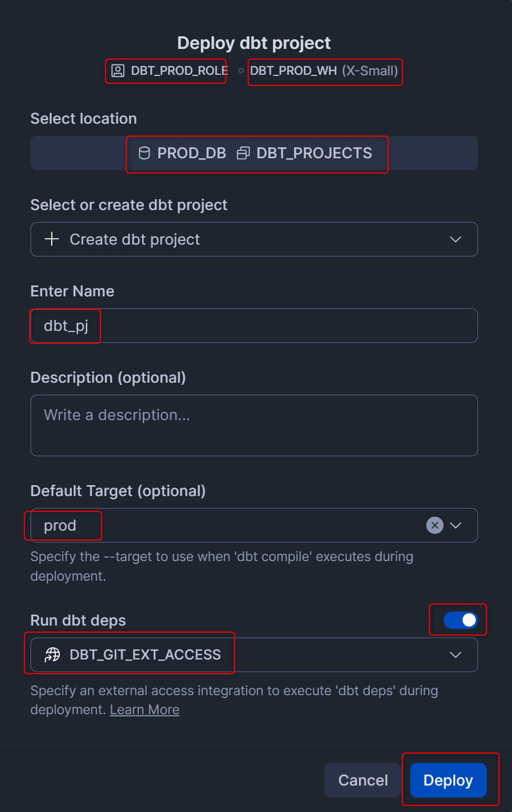Viewport: 512px width, 812px height.
Task: Expand the external access integration dropdown chevron
Action: coord(456,654)
